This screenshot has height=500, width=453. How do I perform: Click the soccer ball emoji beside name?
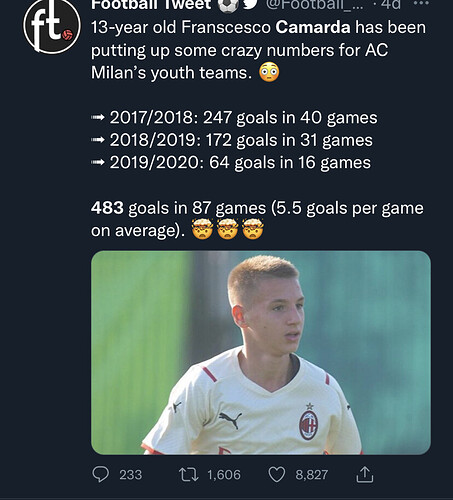pyautogui.click(x=228, y=5)
